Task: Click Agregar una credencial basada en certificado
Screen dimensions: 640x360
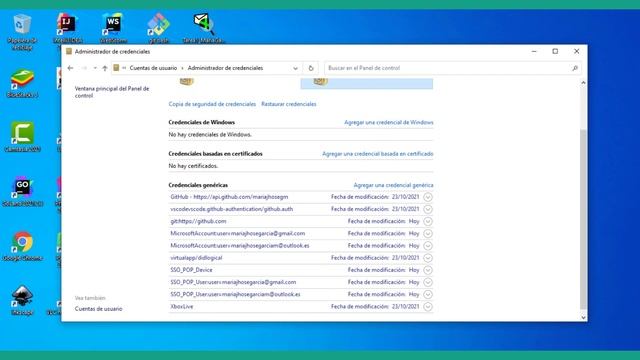Action: tap(378, 154)
